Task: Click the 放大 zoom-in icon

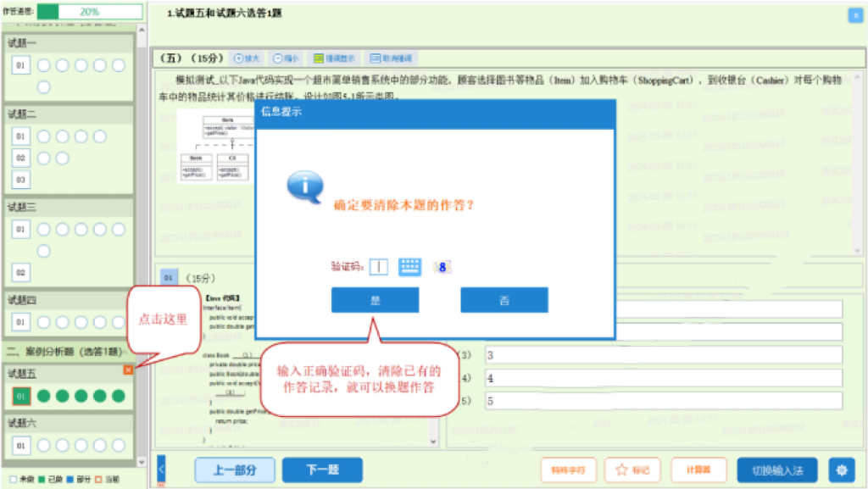Action: click(x=247, y=58)
